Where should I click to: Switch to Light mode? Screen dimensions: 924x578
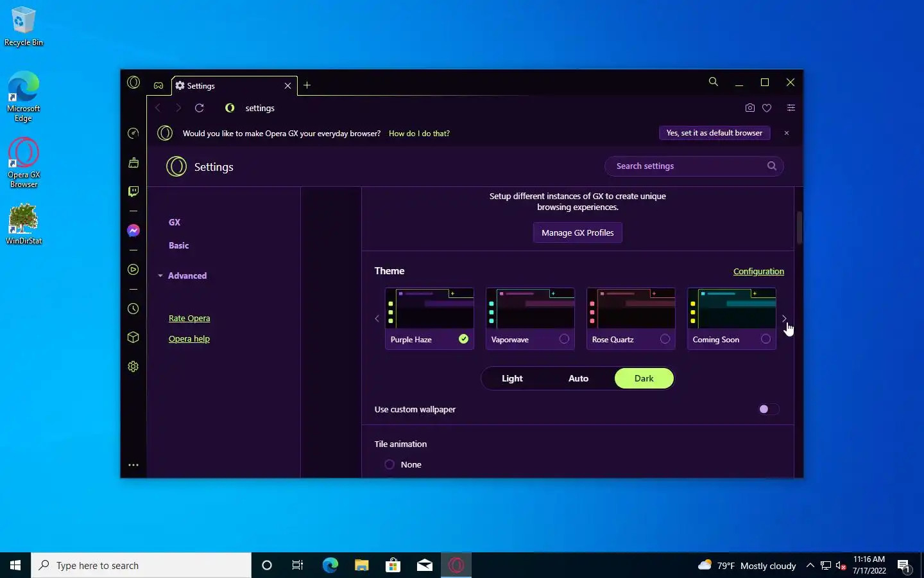pos(512,378)
